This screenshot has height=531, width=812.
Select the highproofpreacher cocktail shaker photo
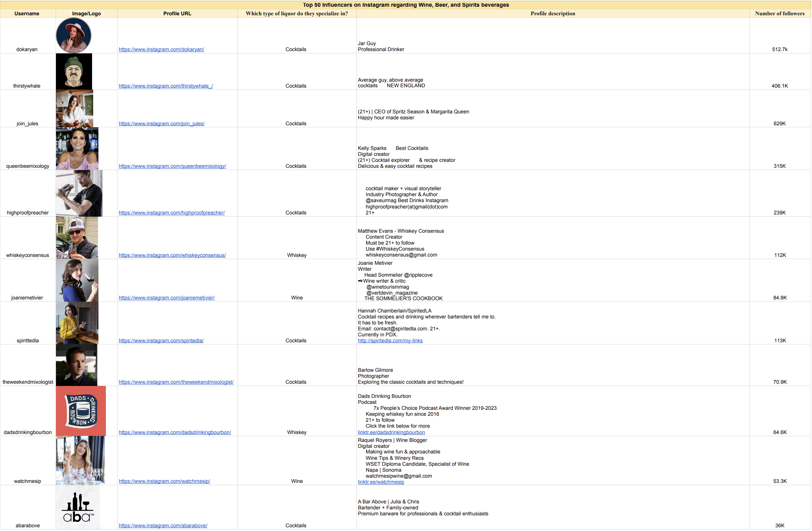click(x=79, y=193)
